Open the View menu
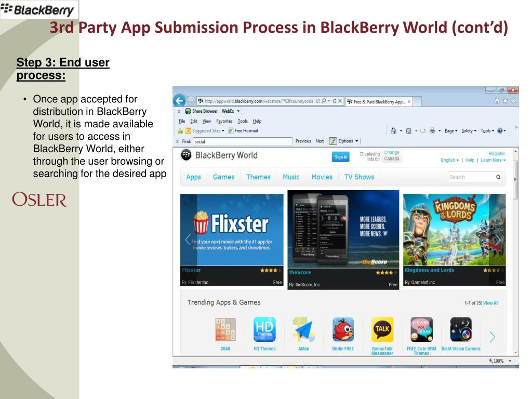The height and width of the screenshot is (399, 532). coord(207,121)
